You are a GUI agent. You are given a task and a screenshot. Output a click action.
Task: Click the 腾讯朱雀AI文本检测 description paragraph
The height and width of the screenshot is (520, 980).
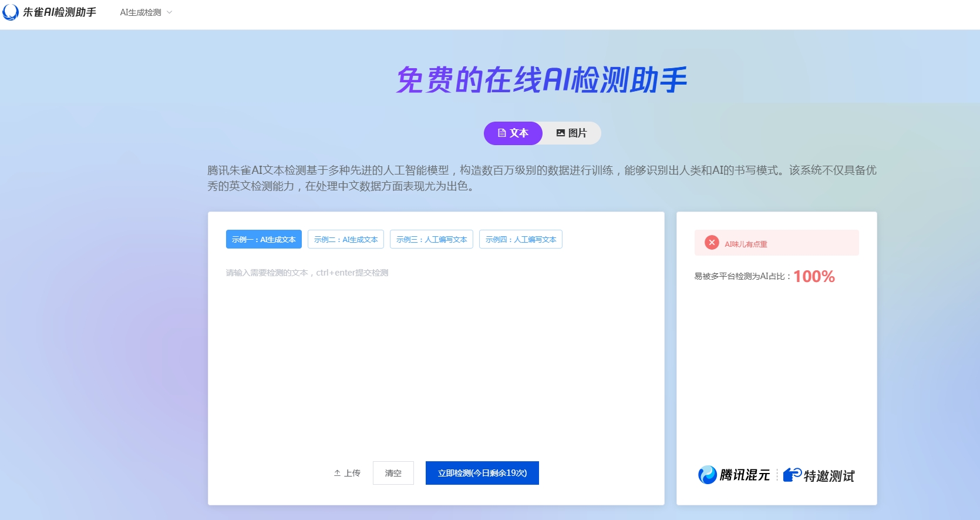tap(542, 178)
